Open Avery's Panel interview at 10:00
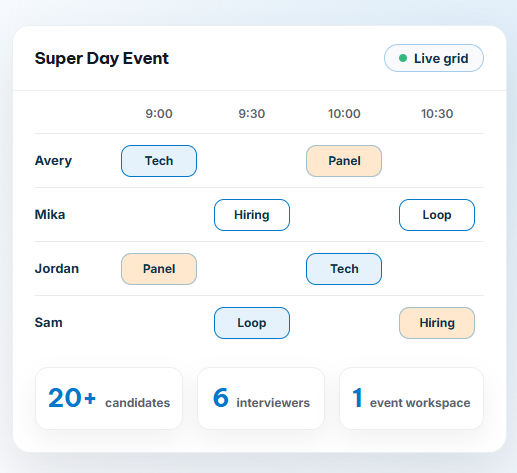This screenshot has height=473, width=517. click(x=344, y=161)
